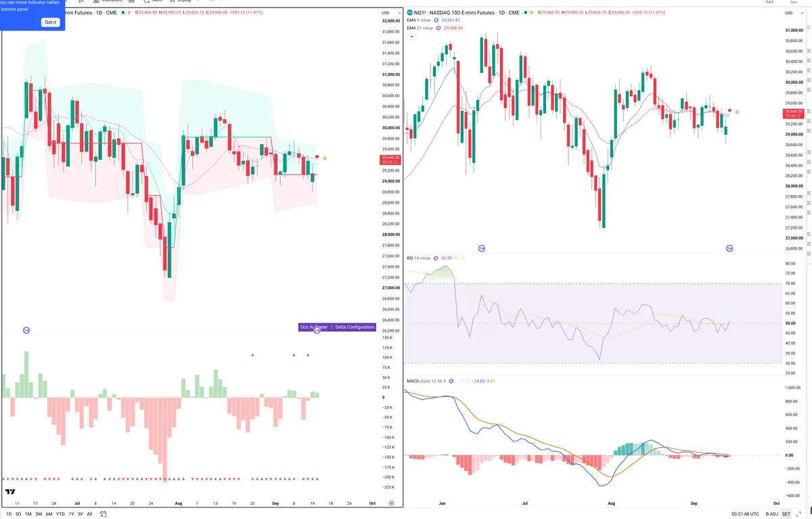Click the purple icon beside EMA 21

coord(438,28)
